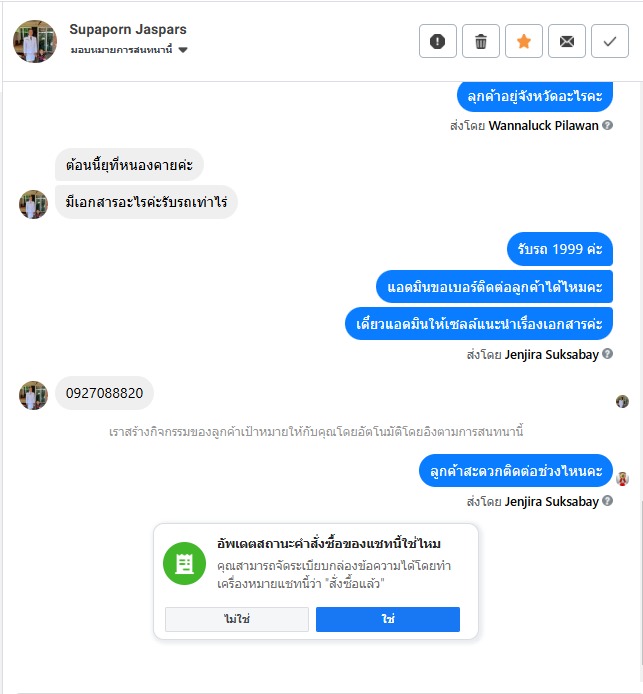Mark conversation done with checkmark icon

pyautogui.click(x=610, y=41)
